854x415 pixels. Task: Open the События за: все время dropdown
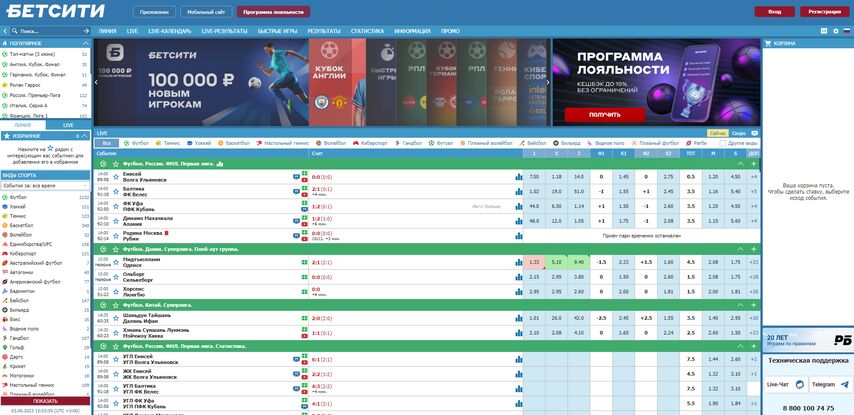click(x=45, y=186)
